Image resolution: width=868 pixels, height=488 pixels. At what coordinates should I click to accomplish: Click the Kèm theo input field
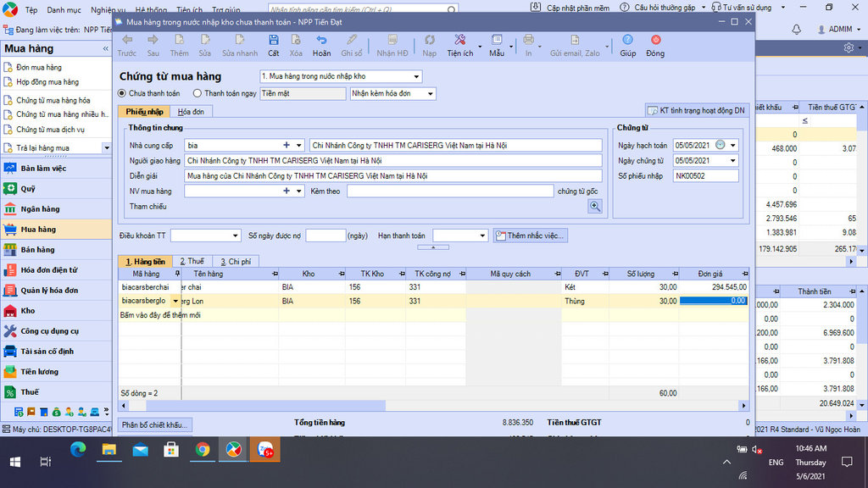pyautogui.click(x=450, y=191)
